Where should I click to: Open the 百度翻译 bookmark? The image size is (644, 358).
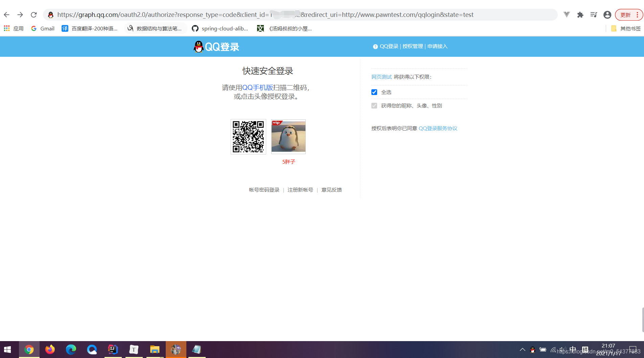pos(90,28)
